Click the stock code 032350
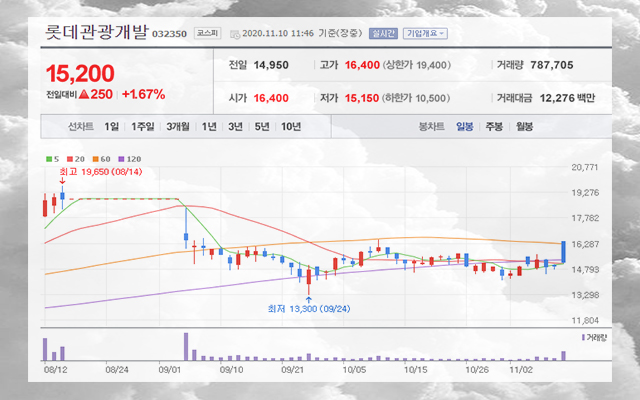640x400 pixels. pos(169,34)
